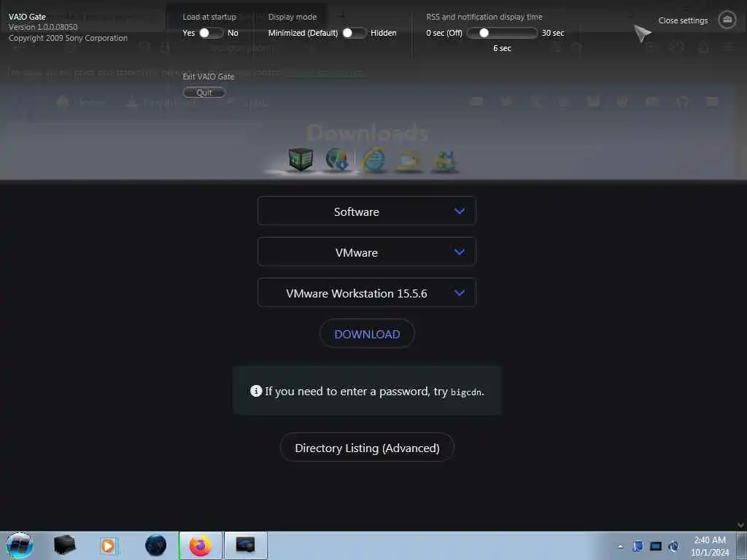The image size is (747, 560).
Task: Launch the media player taskbar icon
Action: [x=108, y=545]
